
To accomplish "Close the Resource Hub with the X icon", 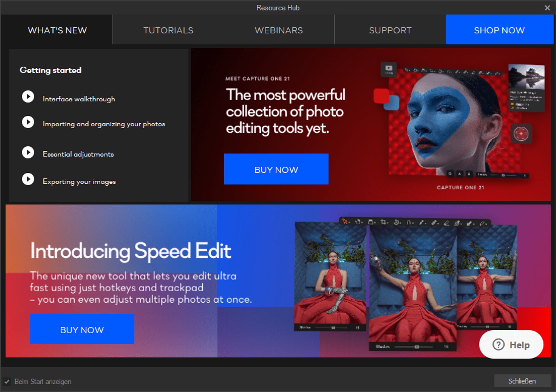I will point(547,8).
